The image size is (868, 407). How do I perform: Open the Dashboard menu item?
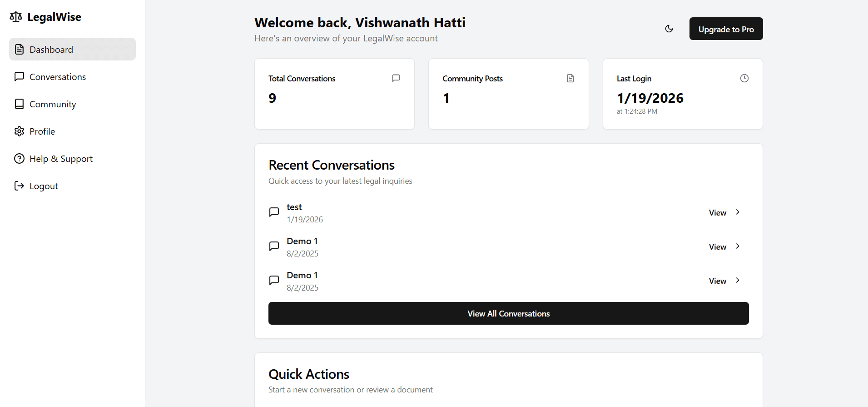pos(72,49)
